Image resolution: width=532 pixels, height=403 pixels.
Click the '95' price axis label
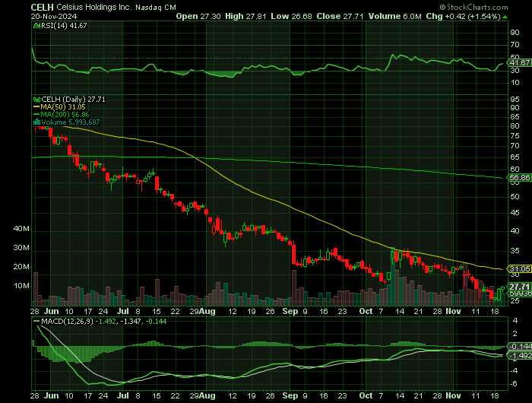pos(515,99)
